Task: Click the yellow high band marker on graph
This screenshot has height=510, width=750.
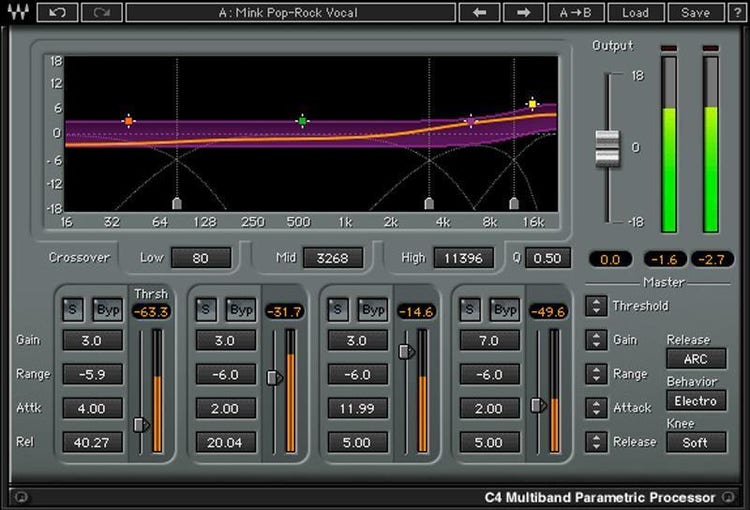Action: coord(533,104)
